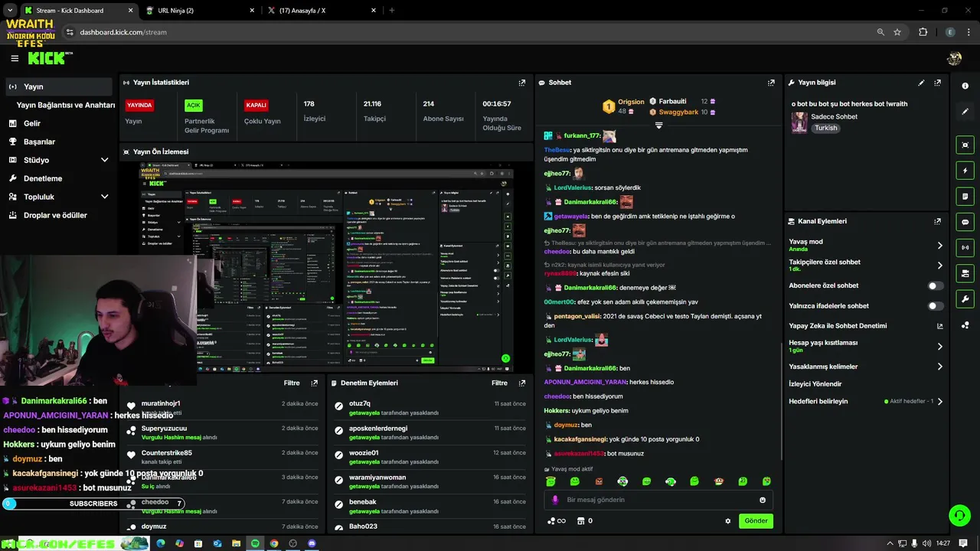Toggle Yalnızca ifadelerle sohbet switch

point(936,306)
